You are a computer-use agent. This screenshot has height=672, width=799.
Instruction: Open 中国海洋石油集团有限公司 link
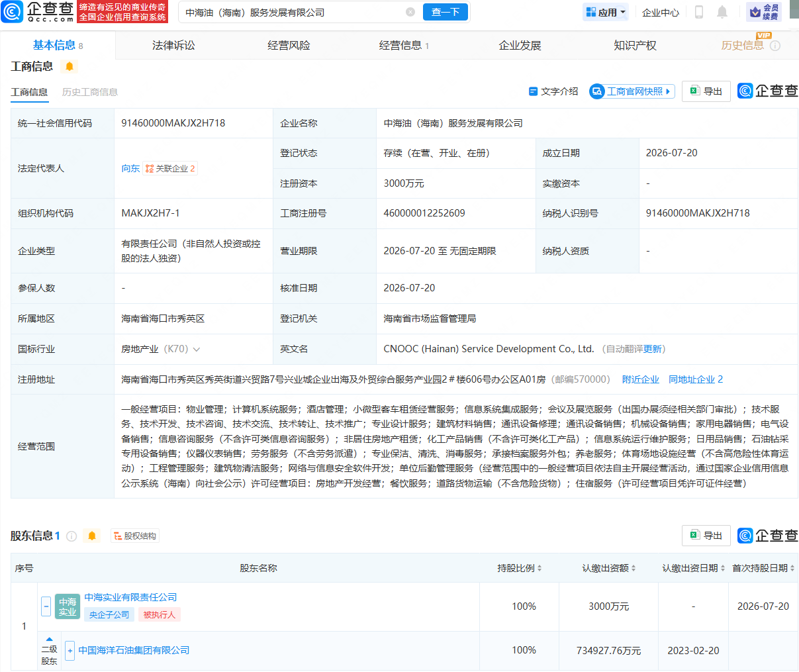point(134,650)
